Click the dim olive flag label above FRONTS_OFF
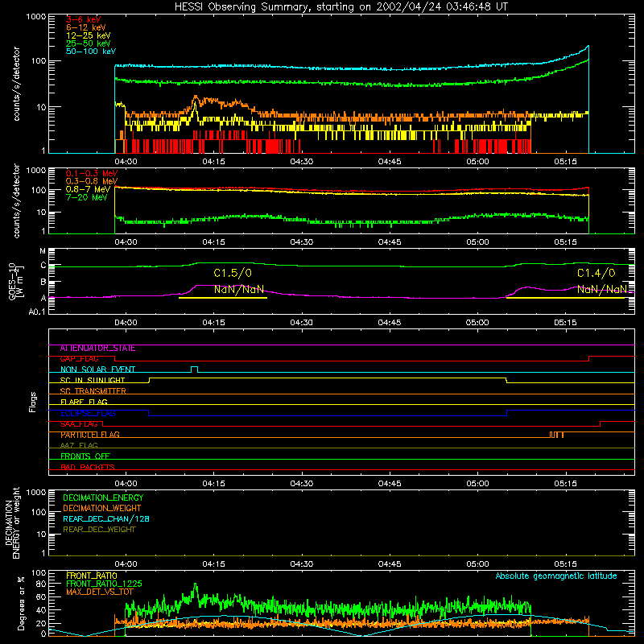The width and height of the screenshot is (644, 644). 79,446
